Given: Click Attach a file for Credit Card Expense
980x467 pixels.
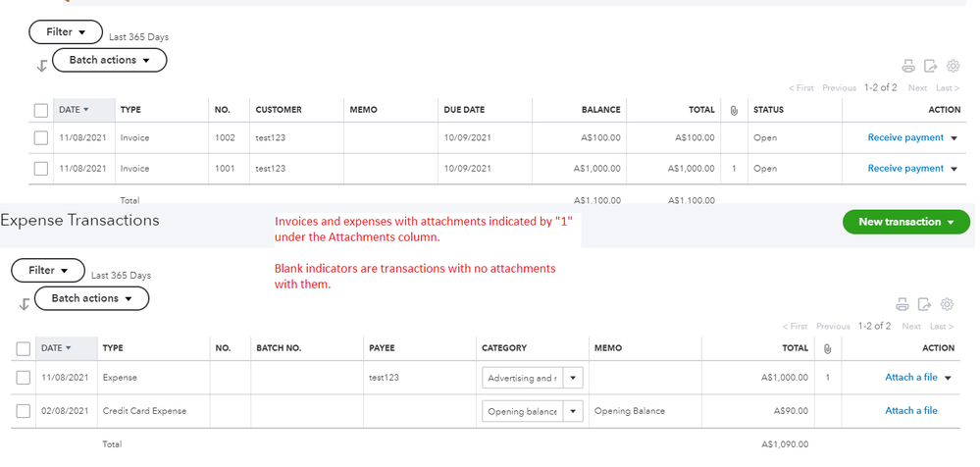Looking at the screenshot, I should 911,411.
